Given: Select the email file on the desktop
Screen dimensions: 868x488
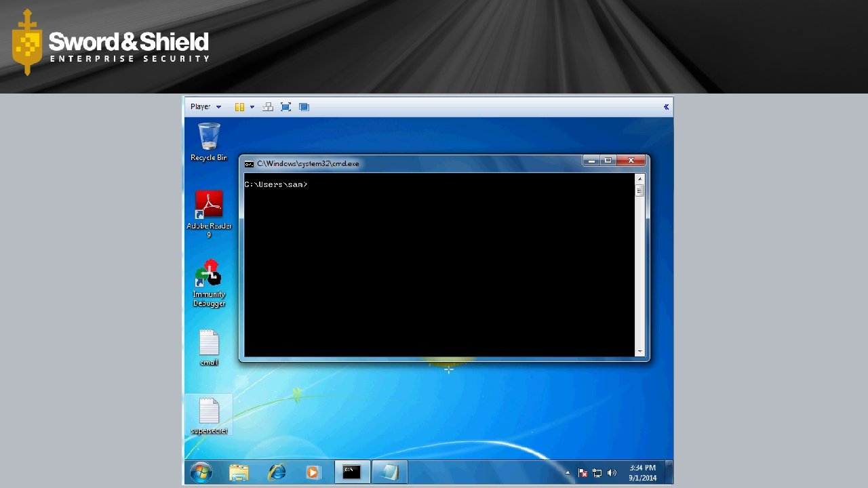Looking at the screenshot, I should pos(209,348).
